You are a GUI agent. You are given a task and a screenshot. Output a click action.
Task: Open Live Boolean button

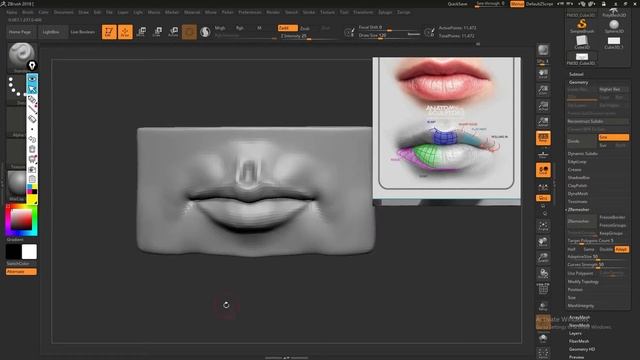click(x=82, y=32)
